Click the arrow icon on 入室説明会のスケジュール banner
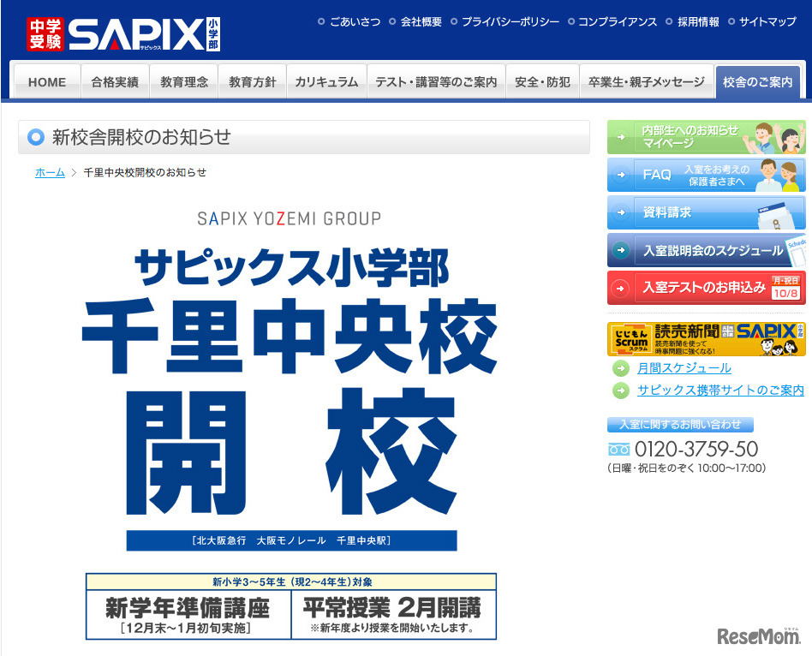 click(620, 250)
